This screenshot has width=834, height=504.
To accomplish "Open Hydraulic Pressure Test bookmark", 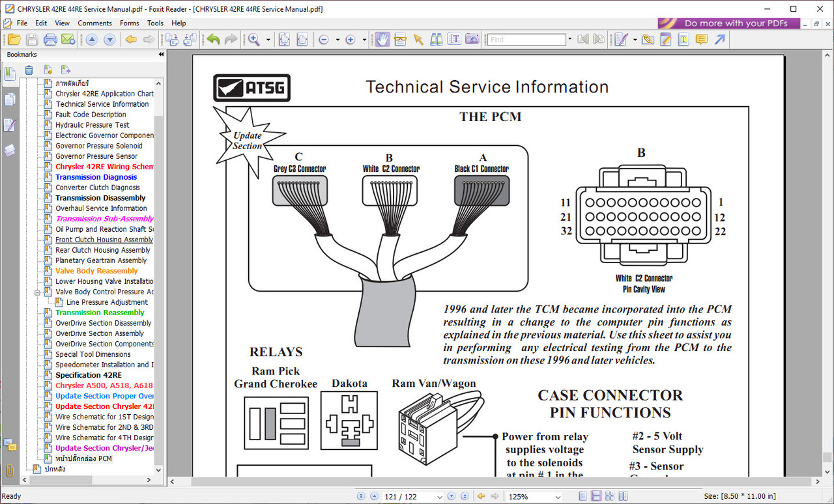I will (x=93, y=125).
